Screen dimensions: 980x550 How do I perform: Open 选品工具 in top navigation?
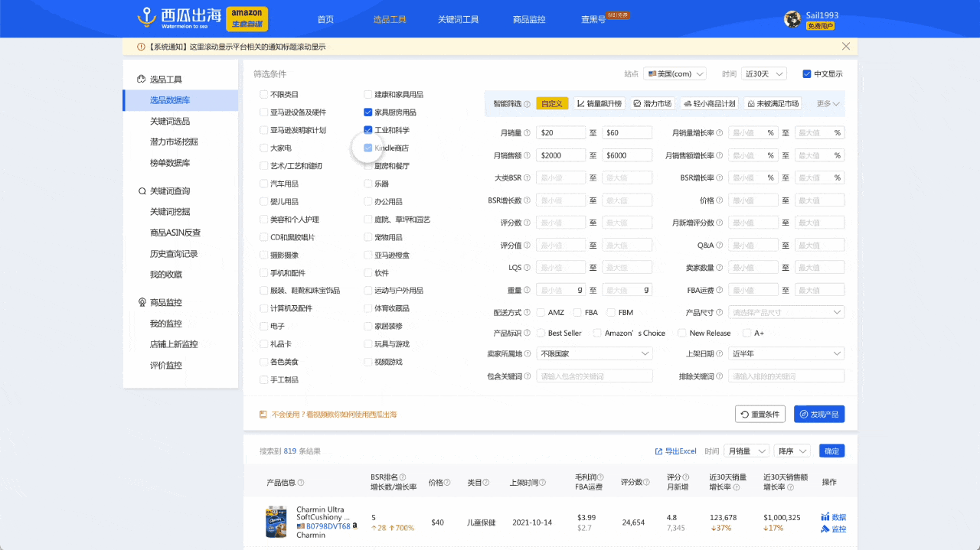[x=390, y=20]
